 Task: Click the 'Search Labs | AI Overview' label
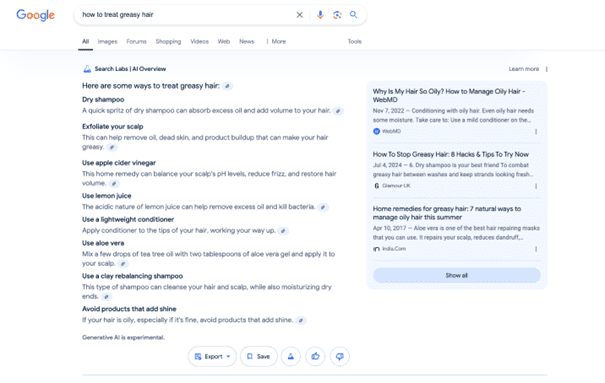tap(130, 69)
